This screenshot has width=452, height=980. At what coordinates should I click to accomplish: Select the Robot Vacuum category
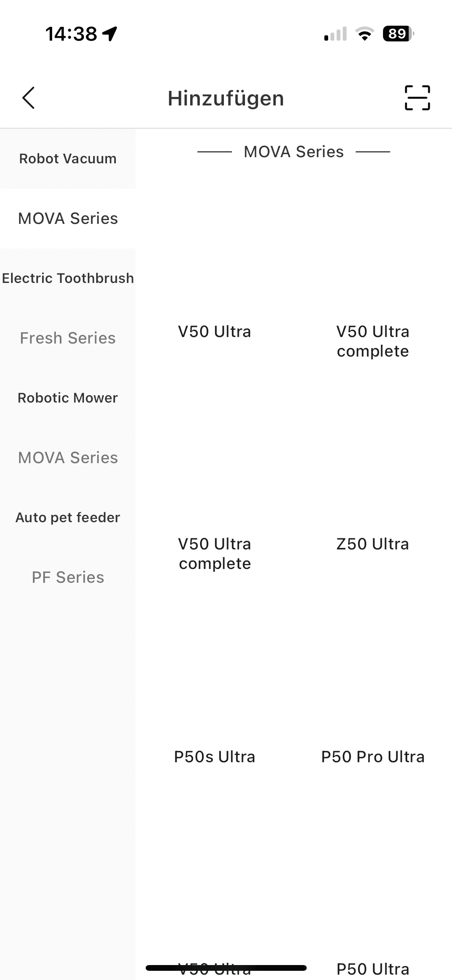(68, 159)
